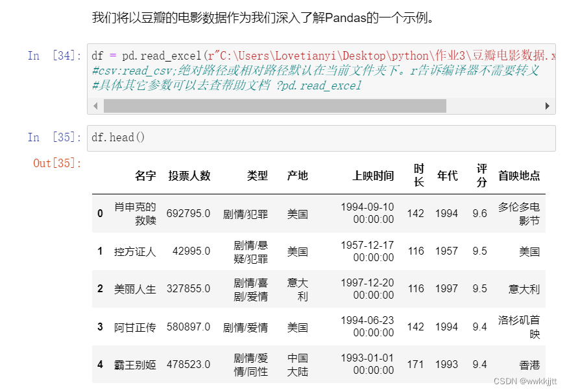The height and width of the screenshot is (392, 567).
Task: Click year value 1997
Action: click(x=446, y=289)
